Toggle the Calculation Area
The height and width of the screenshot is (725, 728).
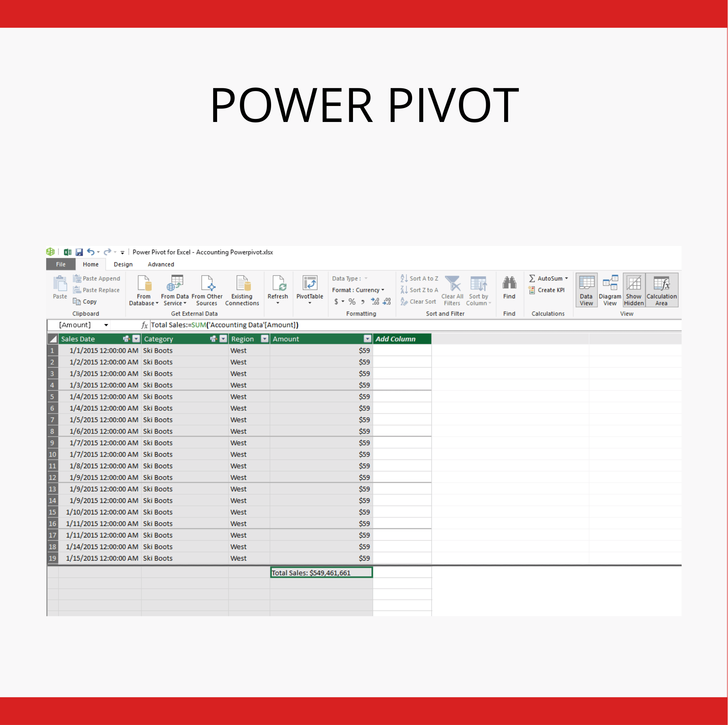click(x=662, y=290)
